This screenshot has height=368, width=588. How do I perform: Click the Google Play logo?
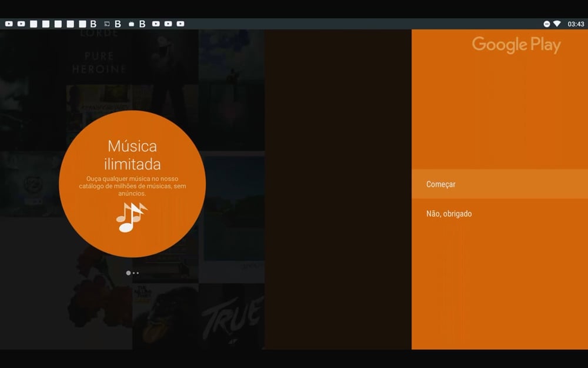(x=516, y=45)
